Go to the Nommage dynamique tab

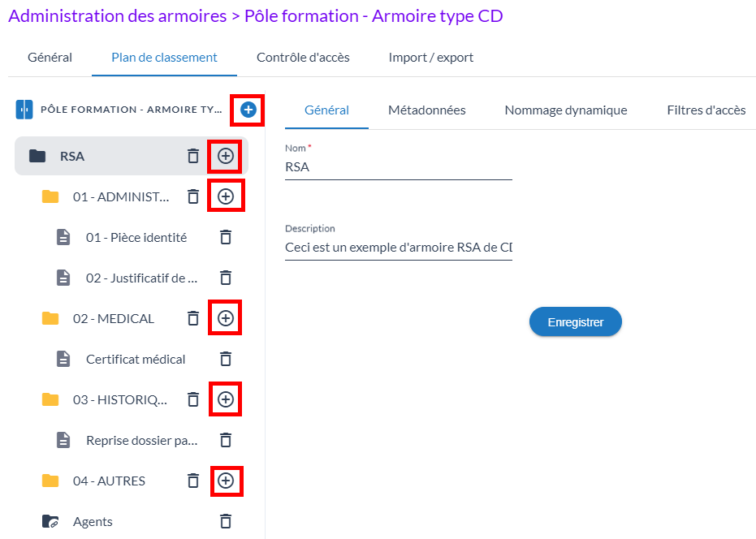[565, 110]
